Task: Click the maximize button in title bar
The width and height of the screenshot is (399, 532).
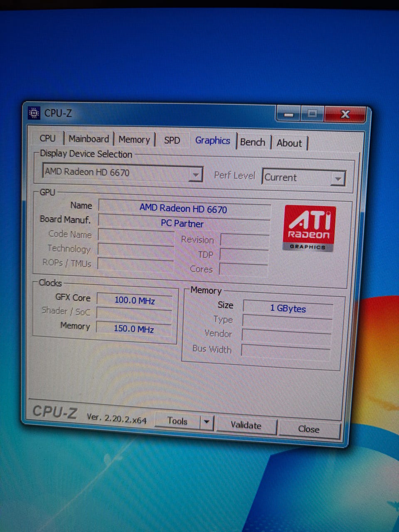Action: pyautogui.click(x=313, y=113)
